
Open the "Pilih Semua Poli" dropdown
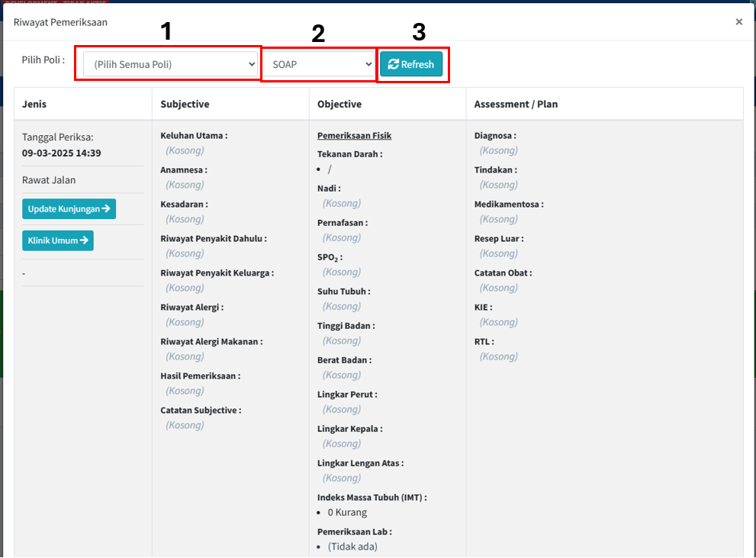[x=170, y=65]
